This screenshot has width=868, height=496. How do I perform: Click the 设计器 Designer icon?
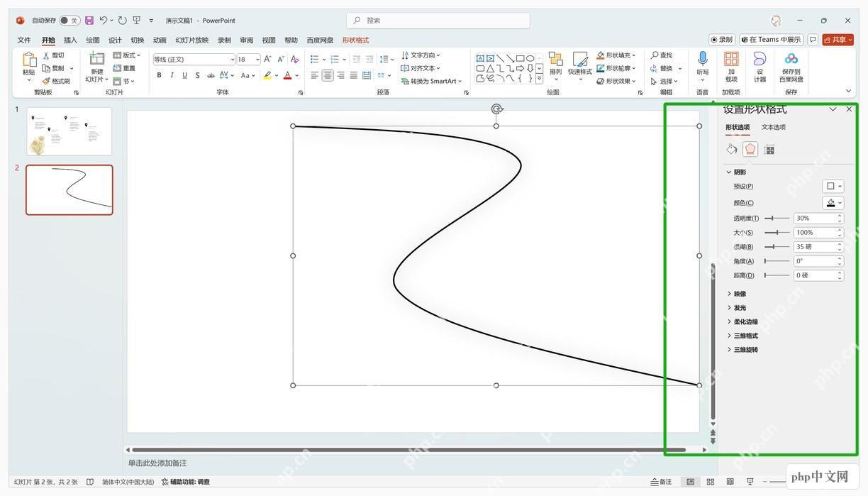[759, 66]
